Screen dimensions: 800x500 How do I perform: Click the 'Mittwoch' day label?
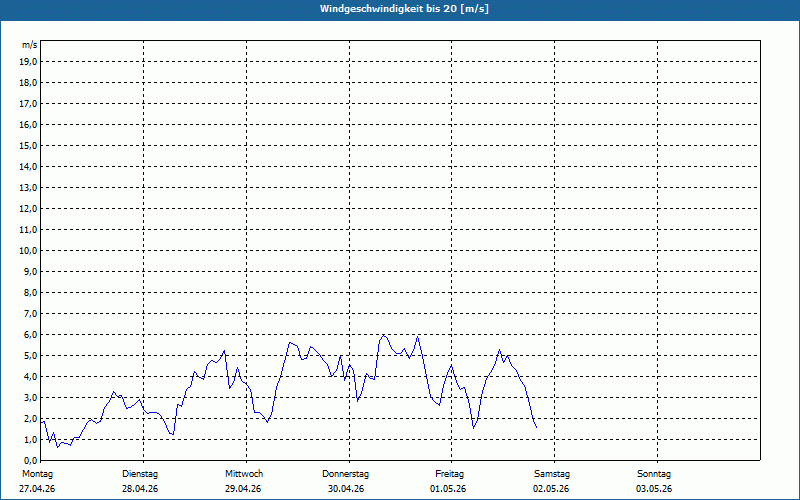[244, 474]
